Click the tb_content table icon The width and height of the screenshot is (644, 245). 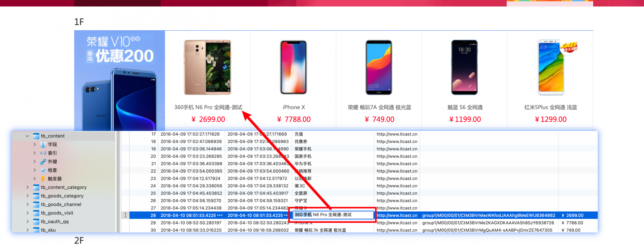tap(36, 136)
